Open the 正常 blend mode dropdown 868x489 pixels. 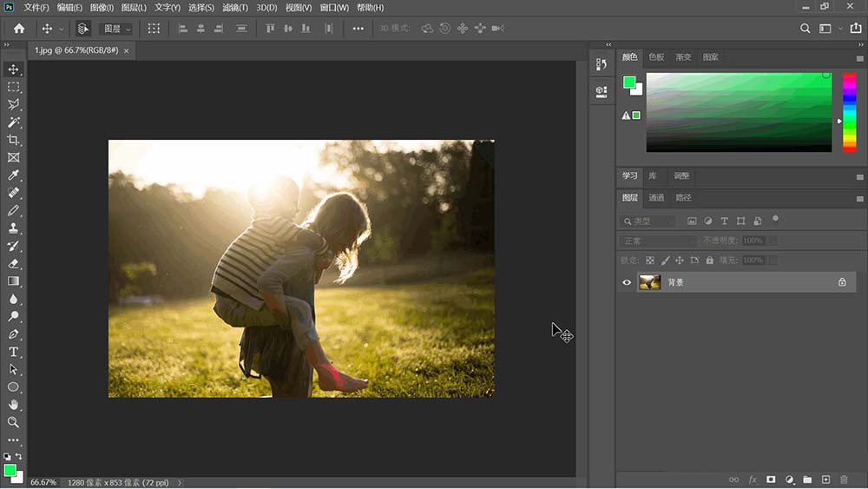point(659,241)
